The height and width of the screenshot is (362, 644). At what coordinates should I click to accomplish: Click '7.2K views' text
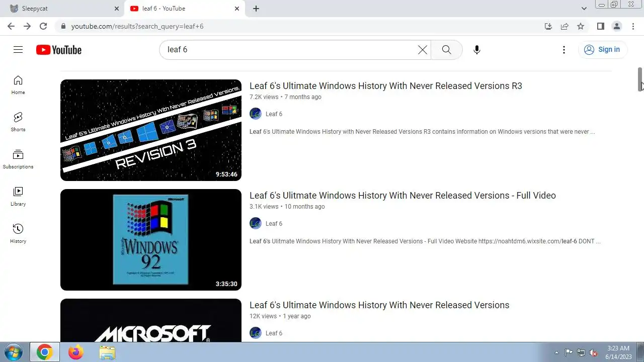pos(264,97)
